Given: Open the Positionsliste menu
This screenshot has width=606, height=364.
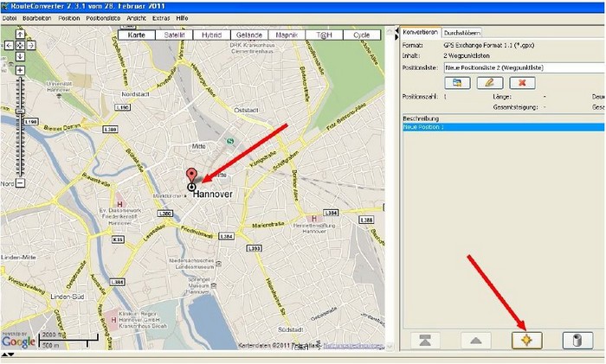Looking at the screenshot, I should click(x=103, y=18).
